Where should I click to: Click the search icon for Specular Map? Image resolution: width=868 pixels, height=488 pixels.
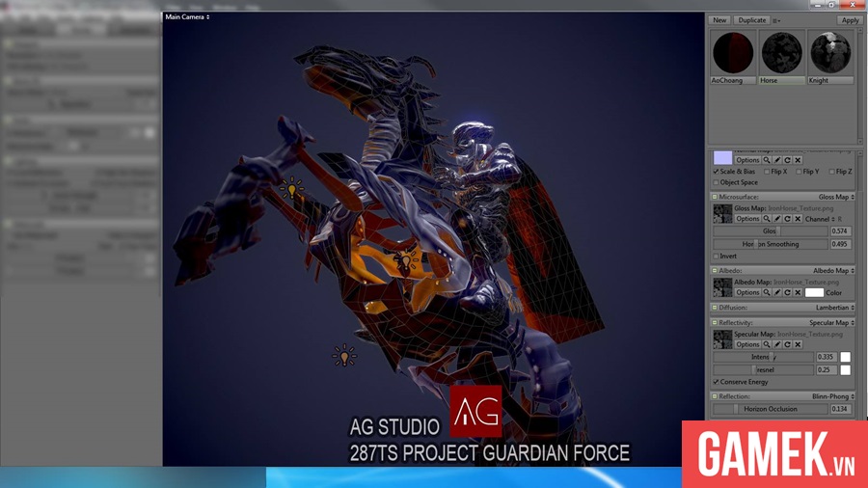[767, 344]
